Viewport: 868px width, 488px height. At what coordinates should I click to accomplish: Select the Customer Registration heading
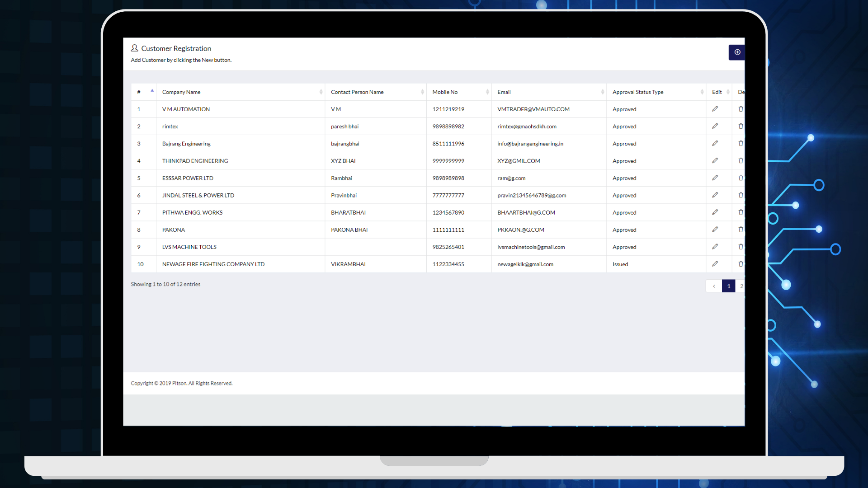176,48
